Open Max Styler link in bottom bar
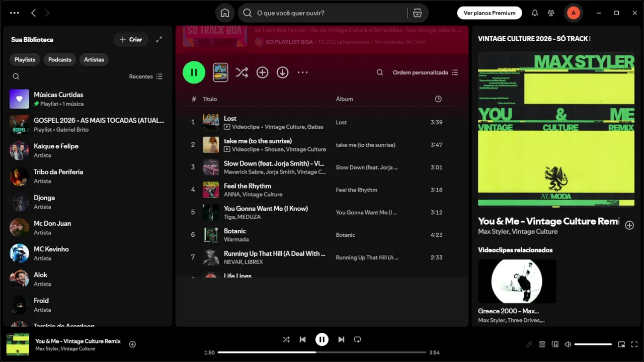This screenshot has width=644, height=362. tap(46, 349)
